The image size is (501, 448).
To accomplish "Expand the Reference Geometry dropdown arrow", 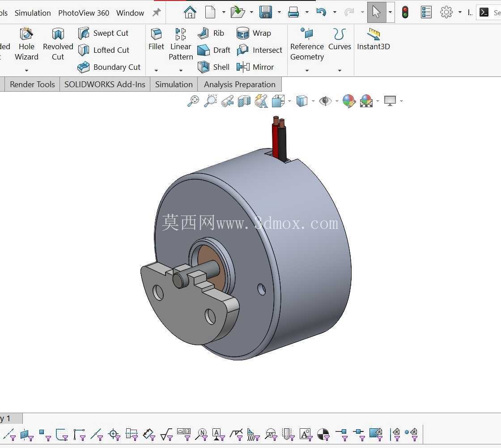I will [x=307, y=70].
